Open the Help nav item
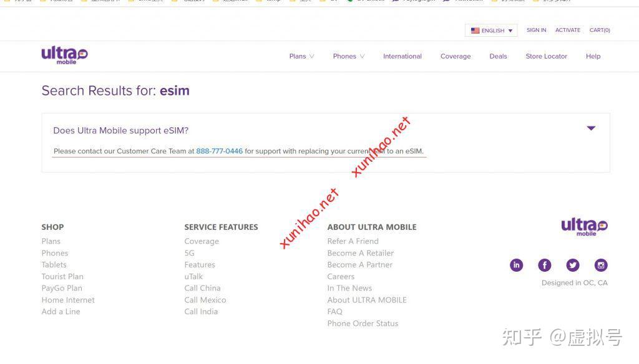The height and width of the screenshot is (364, 639). [593, 56]
